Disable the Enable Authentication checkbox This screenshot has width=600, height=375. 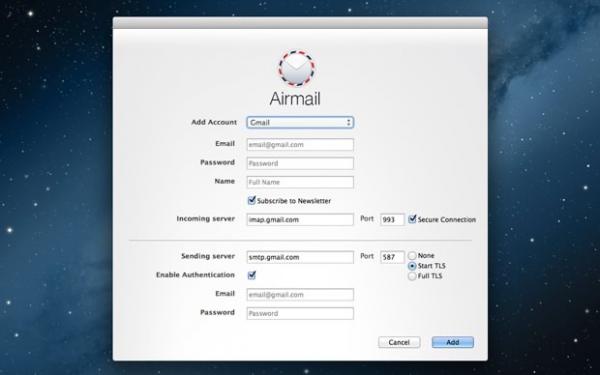point(252,275)
